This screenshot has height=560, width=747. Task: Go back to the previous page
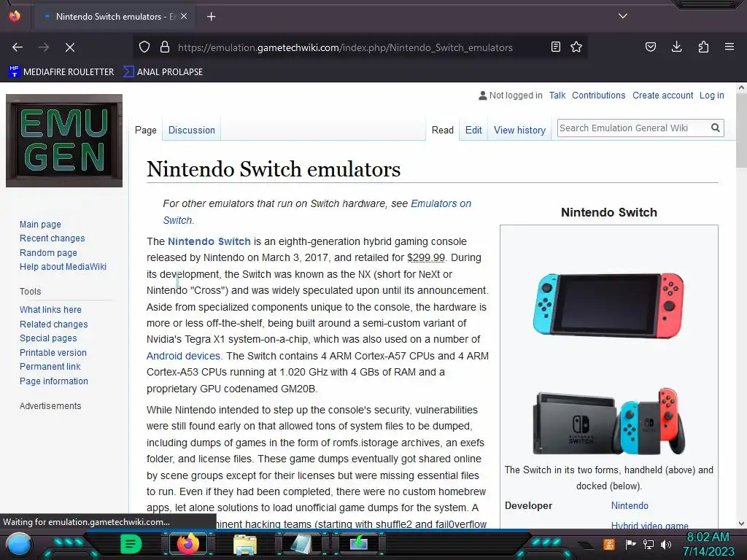pos(18,47)
